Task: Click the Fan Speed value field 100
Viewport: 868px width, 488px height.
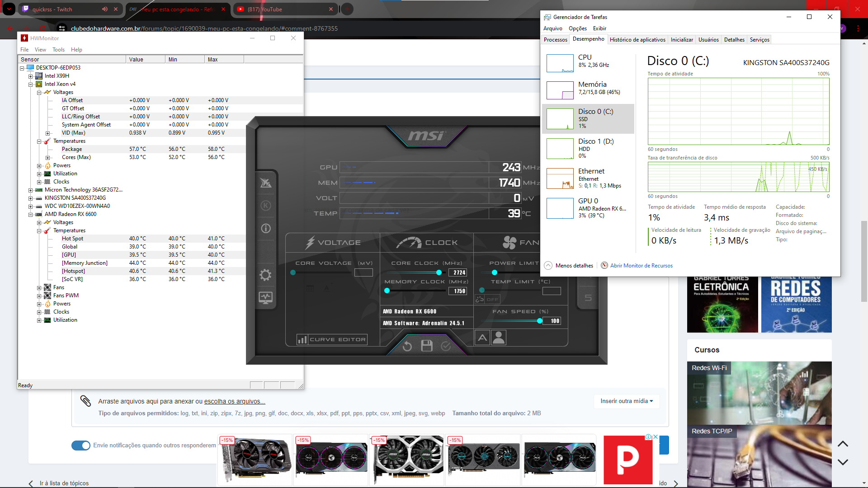Action: click(552, 321)
